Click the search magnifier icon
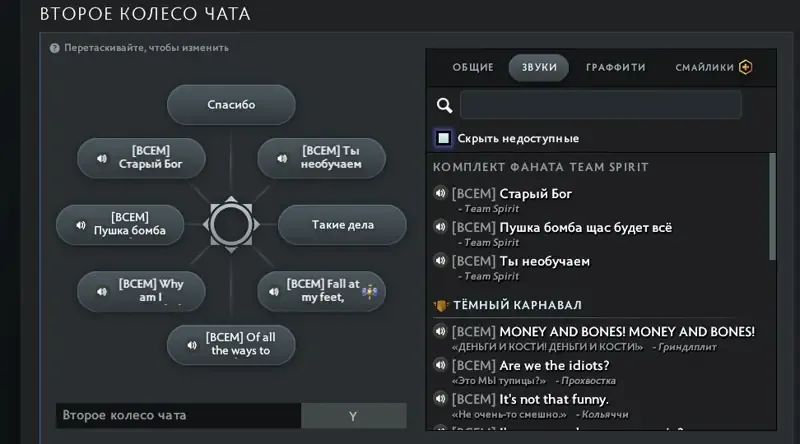Image resolution: width=800 pixels, height=444 pixels. coord(444,106)
